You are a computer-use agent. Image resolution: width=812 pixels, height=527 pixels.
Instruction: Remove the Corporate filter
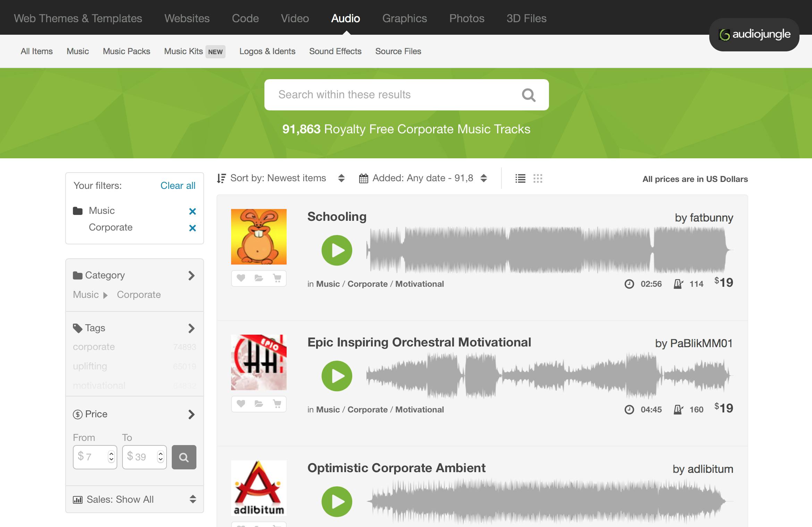coord(192,228)
